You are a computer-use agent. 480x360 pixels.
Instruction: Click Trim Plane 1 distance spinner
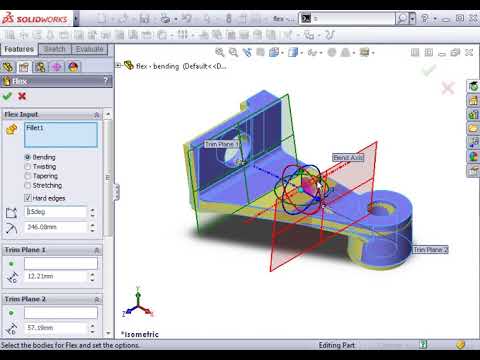(x=92, y=277)
